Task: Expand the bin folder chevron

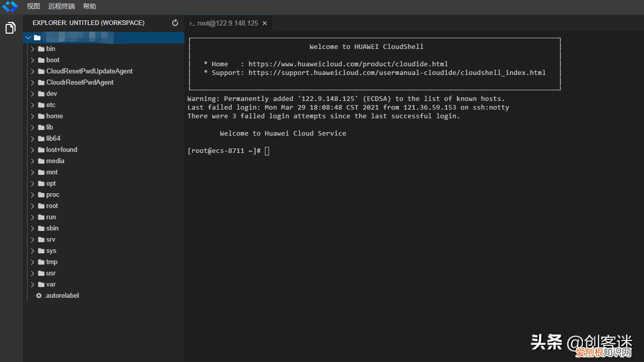Action: tap(33, 49)
